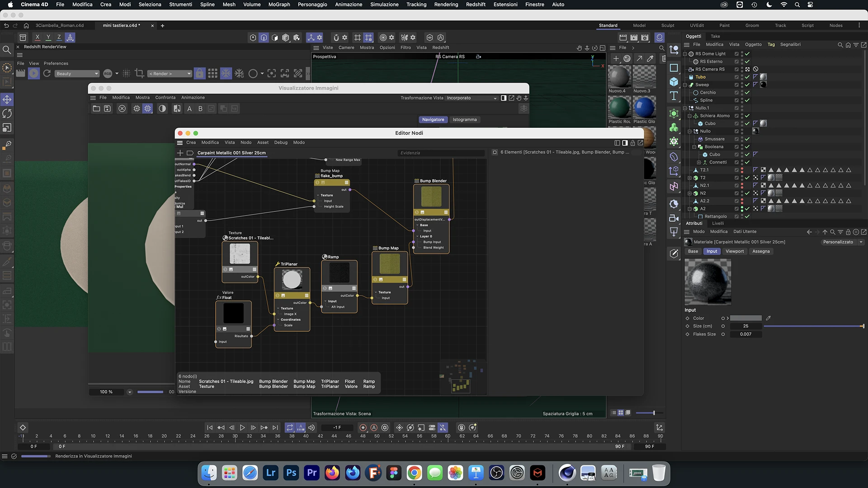The height and width of the screenshot is (488, 868).
Task: Click the Istogramma button
Action: tap(464, 120)
